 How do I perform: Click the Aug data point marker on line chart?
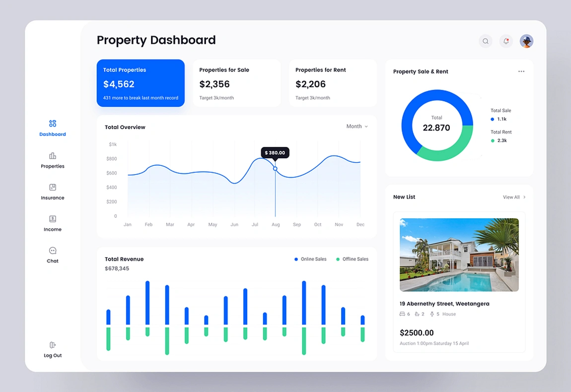pyautogui.click(x=276, y=169)
